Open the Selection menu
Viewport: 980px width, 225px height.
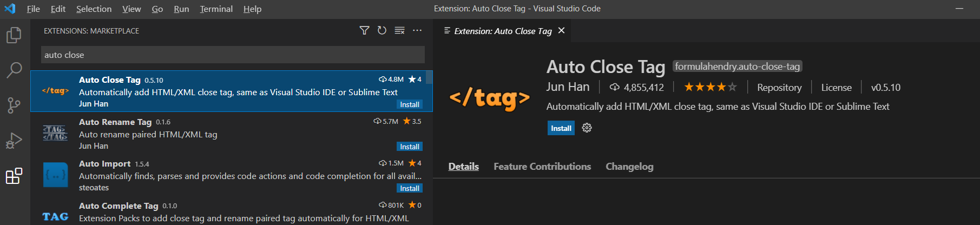pyautogui.click(x=94, y=9)
